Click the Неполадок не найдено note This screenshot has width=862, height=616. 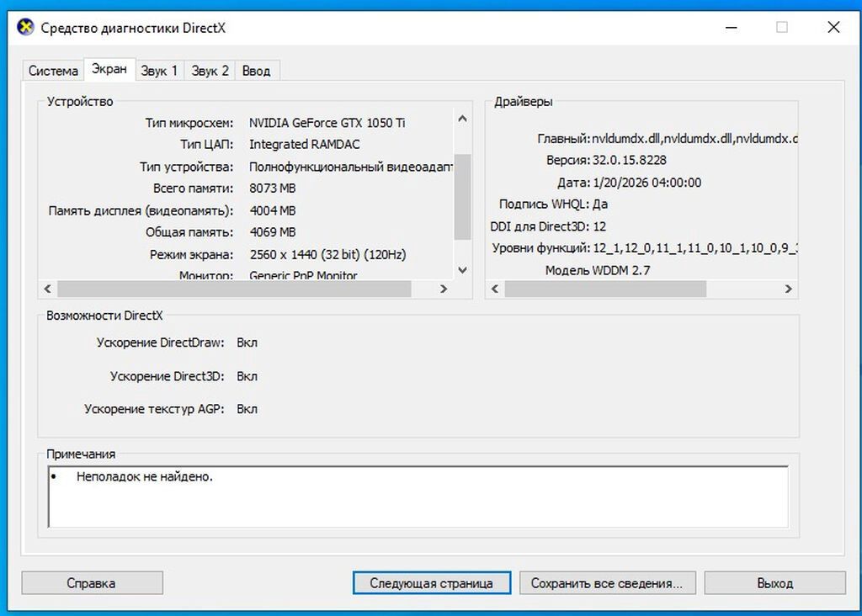[145, 476]
